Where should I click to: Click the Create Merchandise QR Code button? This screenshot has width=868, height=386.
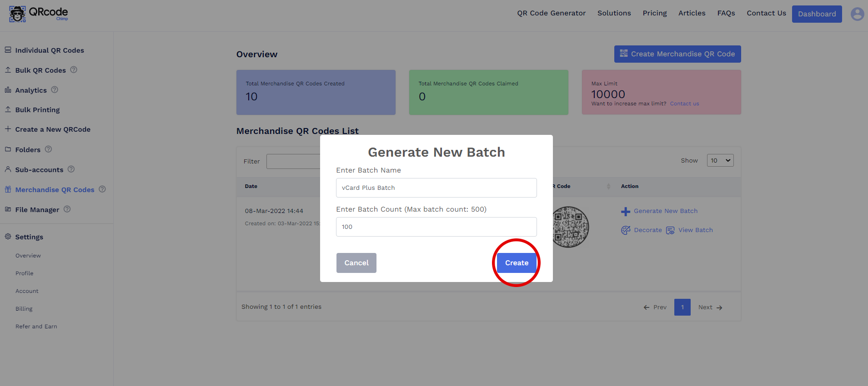677,54
